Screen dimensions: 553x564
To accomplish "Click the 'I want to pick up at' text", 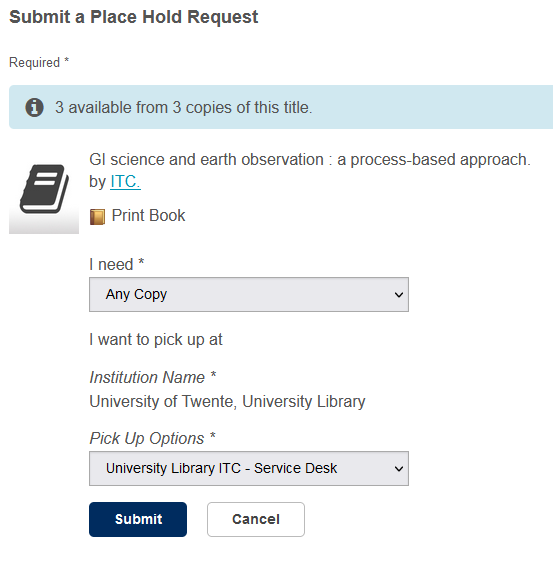I will (x=156, y=340).
